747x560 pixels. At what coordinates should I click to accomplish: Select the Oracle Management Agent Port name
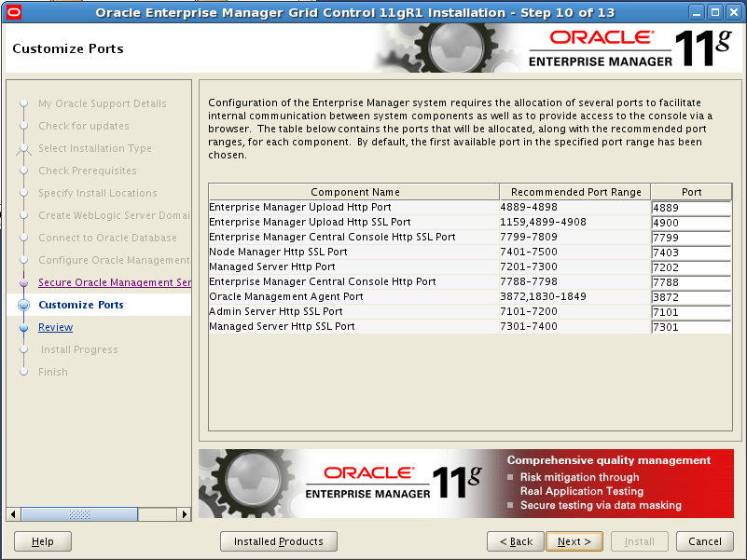286,296
